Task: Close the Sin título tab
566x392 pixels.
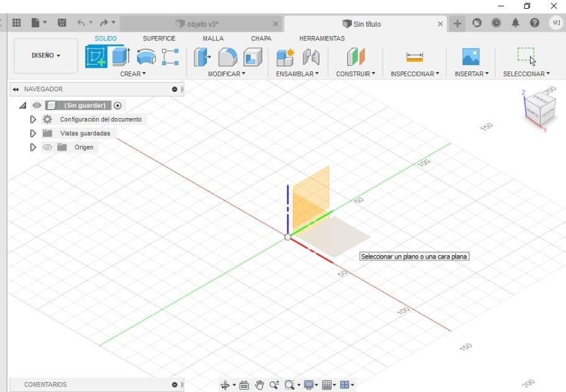Action: click(440, 24)
